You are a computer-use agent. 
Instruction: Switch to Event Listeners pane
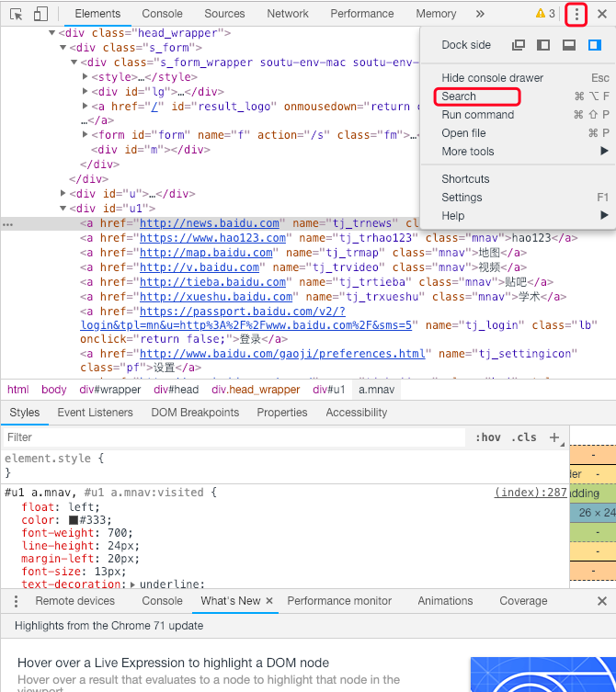(95, 413)
